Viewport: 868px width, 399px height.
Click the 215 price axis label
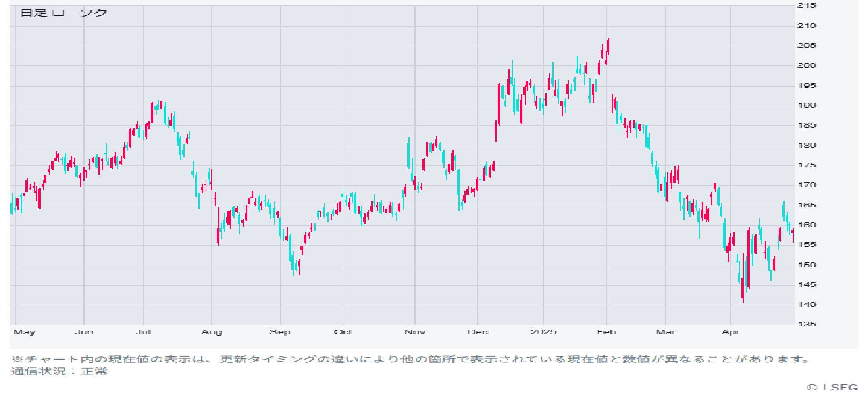(x=806, y=5)
